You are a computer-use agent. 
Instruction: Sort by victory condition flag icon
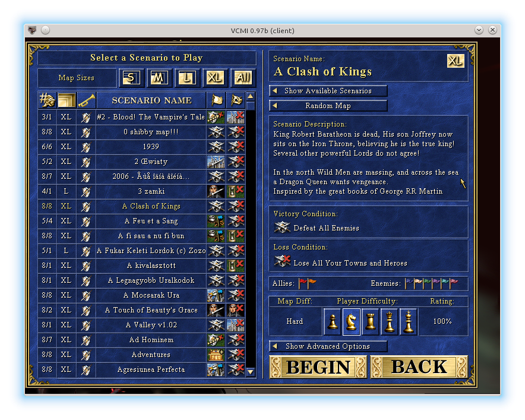pos(215,100)
